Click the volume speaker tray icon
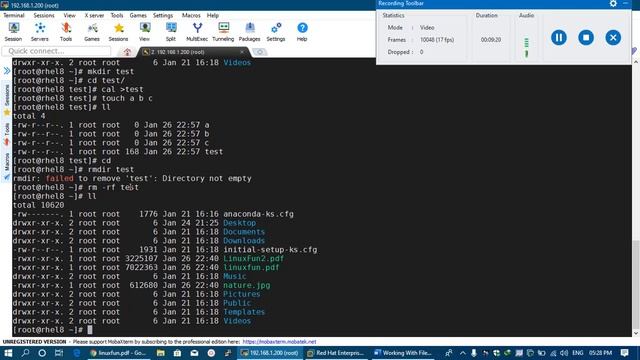The image size is (640, 360). [x=564, y=353]
